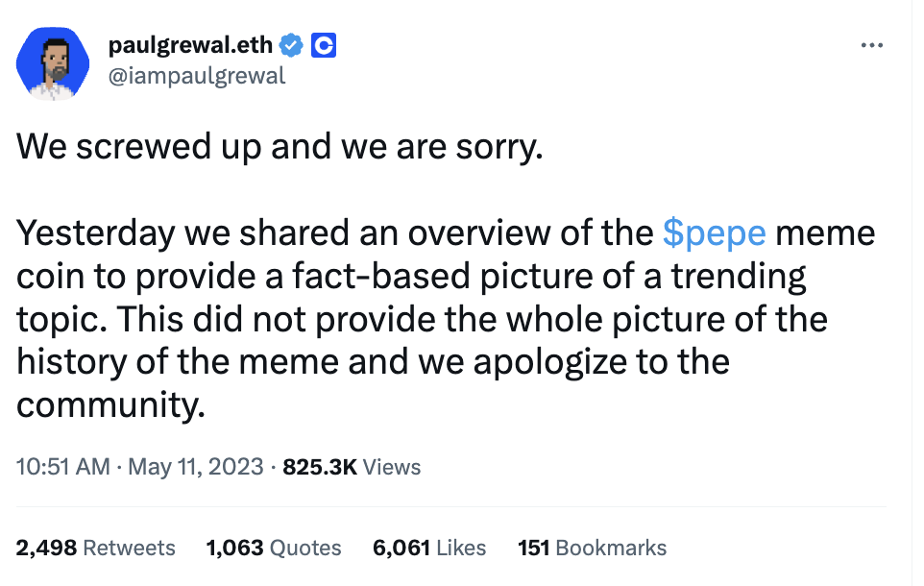Open the 1,063 Quotes list

pos(274,548)
